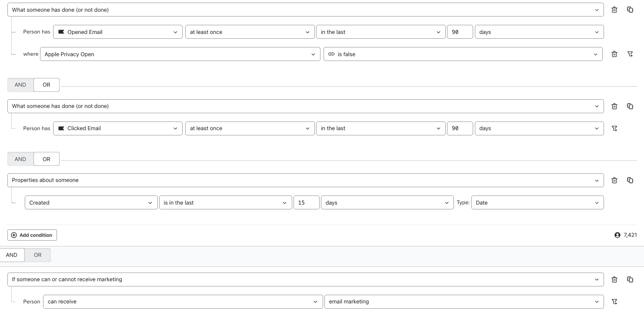Duplicate the Properties about someone condition
644x313 pixels.
tap(630, 180)
